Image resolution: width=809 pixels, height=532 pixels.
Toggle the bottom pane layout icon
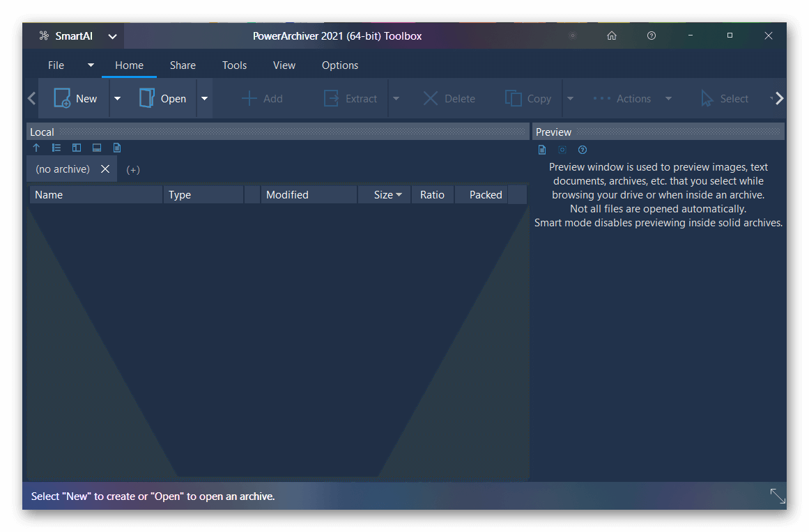pyautogui.click(x=96, y=148)
